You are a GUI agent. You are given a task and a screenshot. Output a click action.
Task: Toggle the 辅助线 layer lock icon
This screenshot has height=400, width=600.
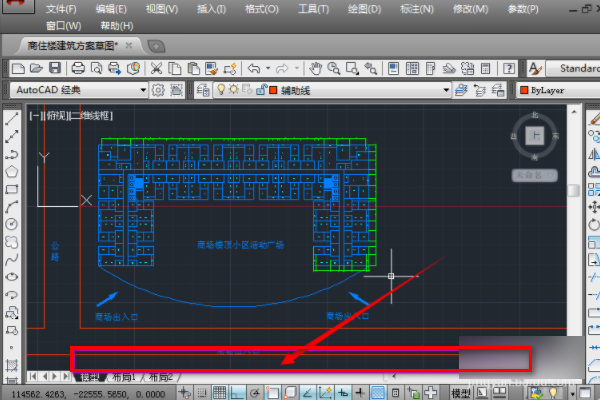[x=261, y=90]
